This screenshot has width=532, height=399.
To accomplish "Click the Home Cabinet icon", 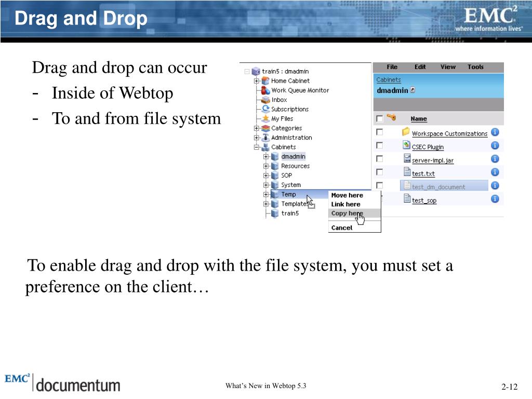I will 265,81.
